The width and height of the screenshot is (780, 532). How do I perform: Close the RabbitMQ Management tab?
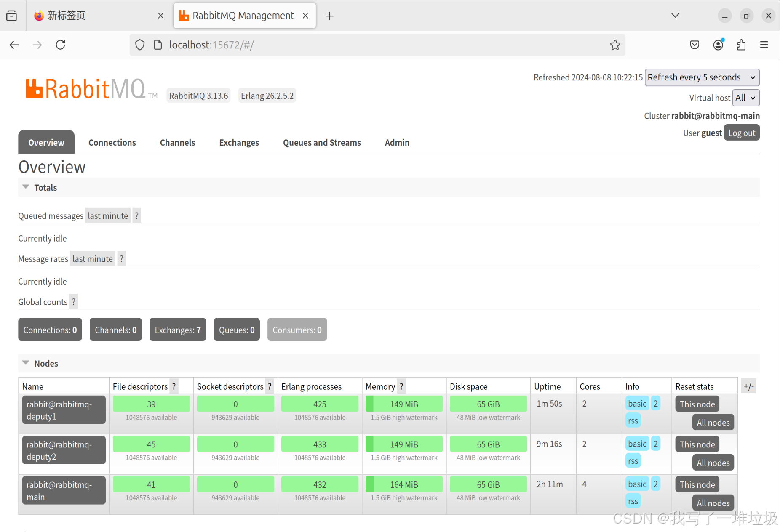click(x=306, y=16)
